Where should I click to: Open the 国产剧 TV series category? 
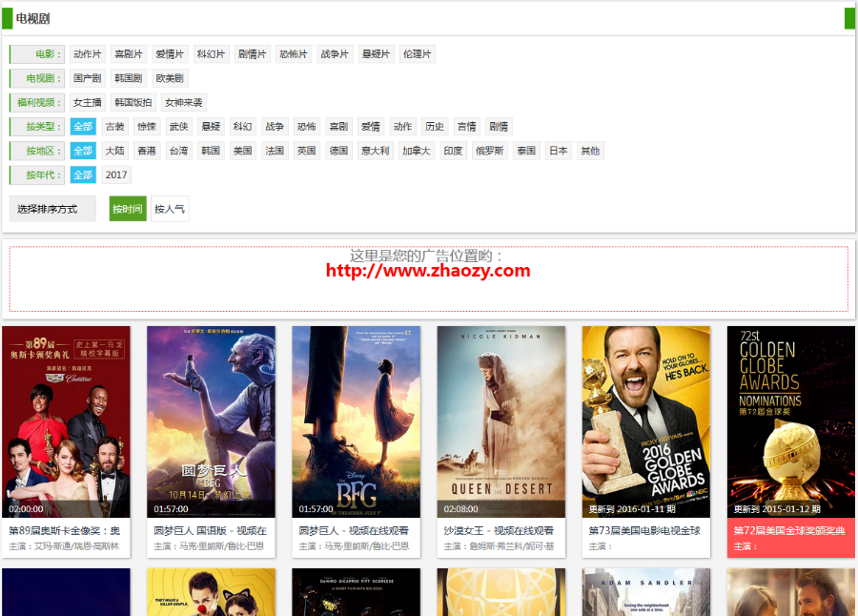(88, 78)
